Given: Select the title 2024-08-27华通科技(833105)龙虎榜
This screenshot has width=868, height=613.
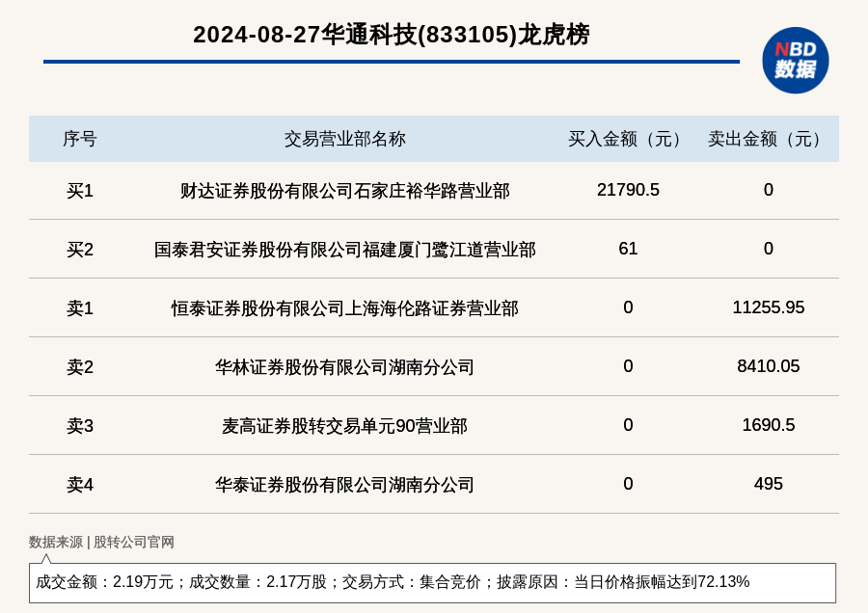Looking at the screenshot, I should tap(392, 35).
